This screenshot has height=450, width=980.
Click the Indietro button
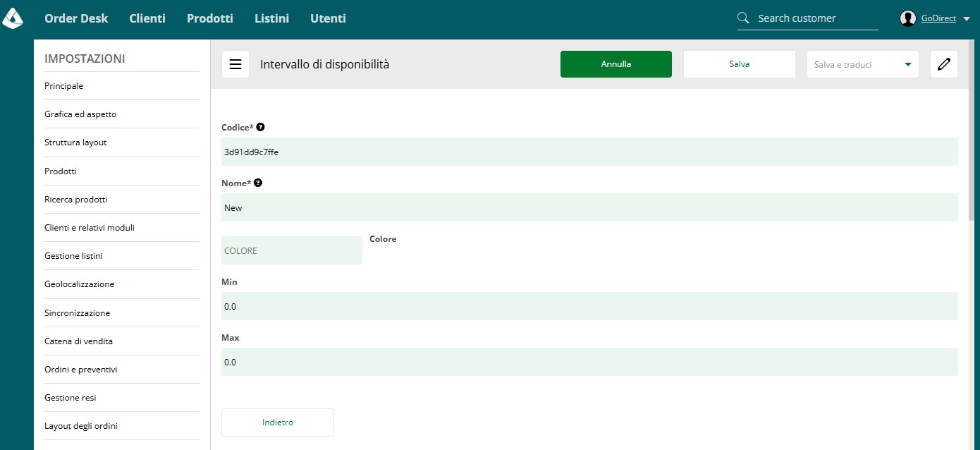[278, 422]
